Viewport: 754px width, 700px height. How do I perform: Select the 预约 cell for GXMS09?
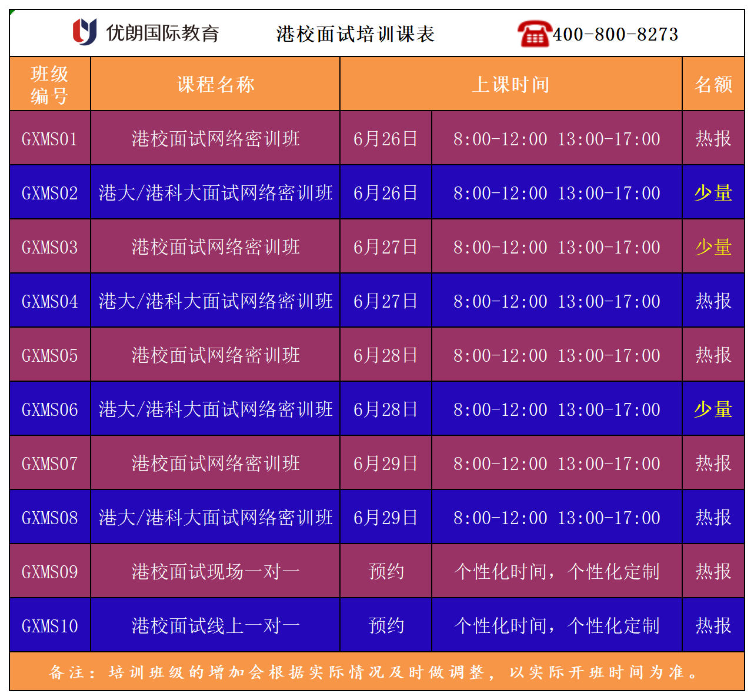[386, 571]
